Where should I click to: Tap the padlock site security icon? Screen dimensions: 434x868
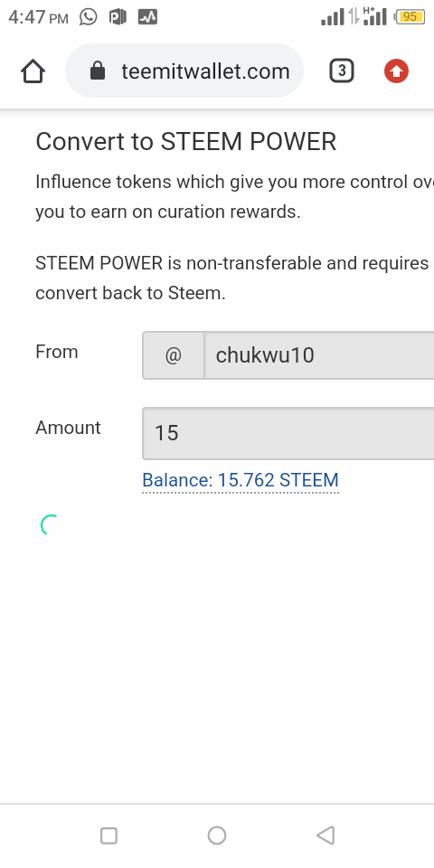pos(98,71)
